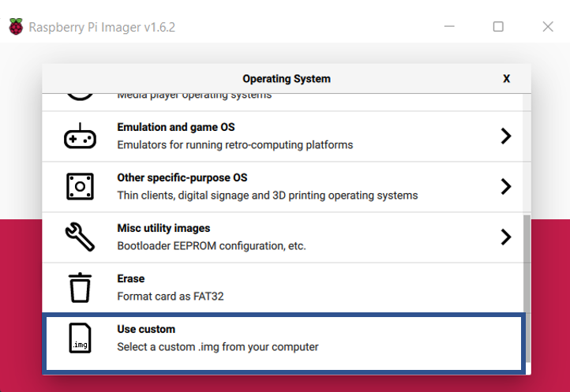
Task: Close the Operating System dialog with X
Action: click(x=506, y=79)
